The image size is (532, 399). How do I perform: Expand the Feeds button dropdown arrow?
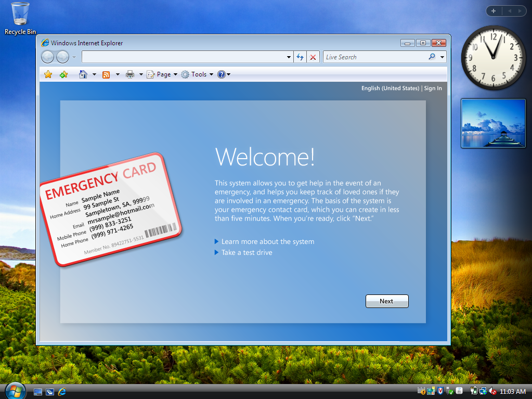click(118, 74)
